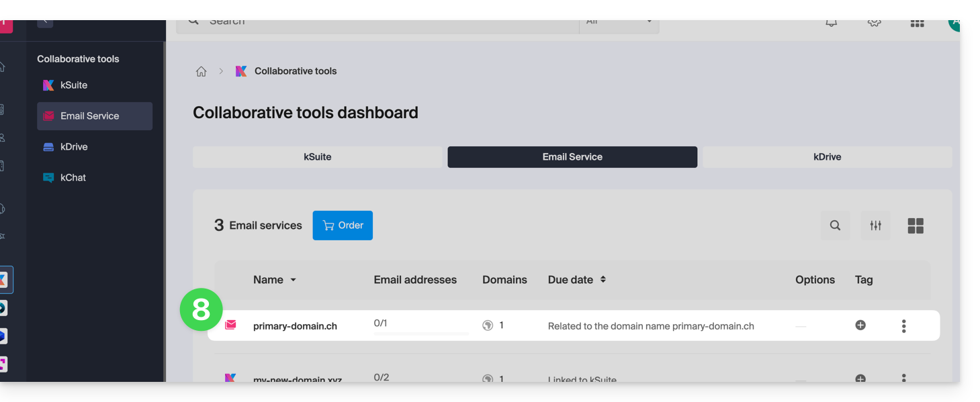
Task: Switch to the kDrive tab
Action: pyautogui.click(x=827, y=157)
